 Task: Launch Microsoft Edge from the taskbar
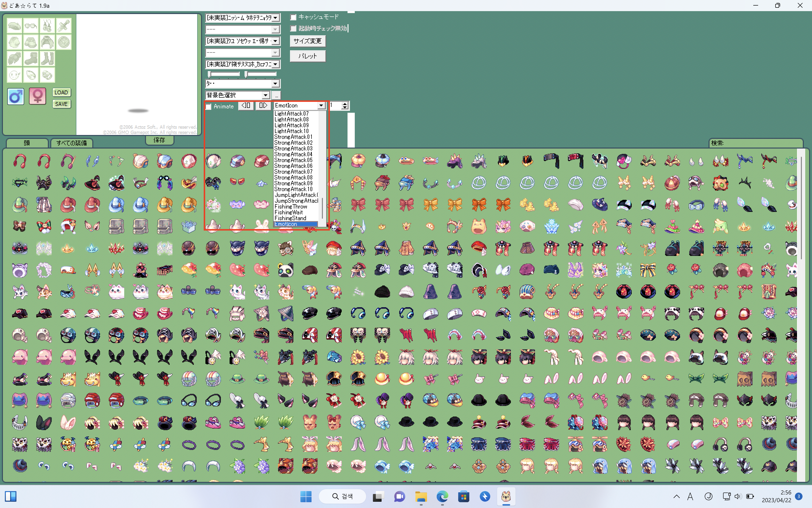point(442,497)
